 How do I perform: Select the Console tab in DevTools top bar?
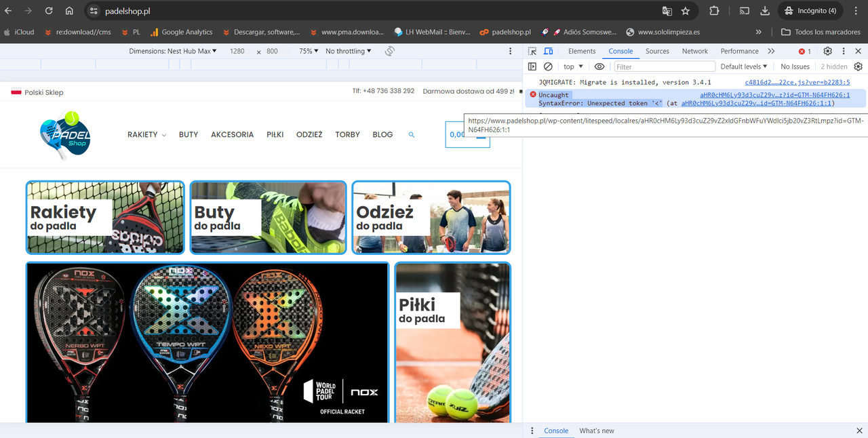tap(620, 51)
